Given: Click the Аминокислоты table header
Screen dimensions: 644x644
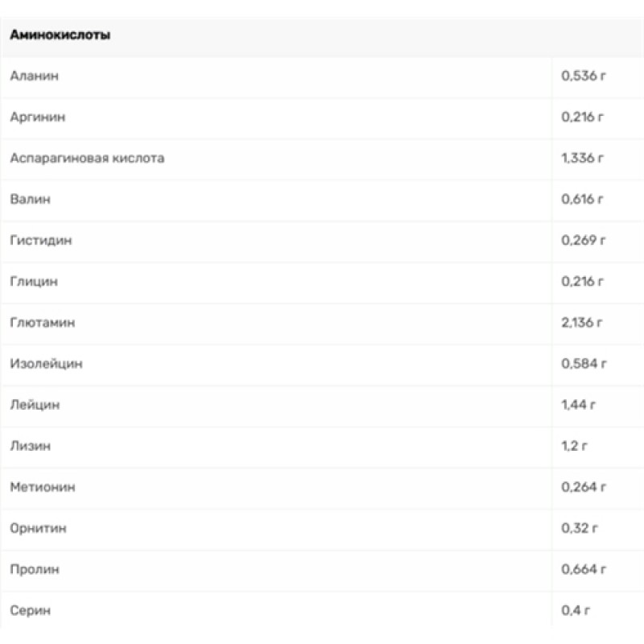Looking at the screenshot, I should click(60, 36).
